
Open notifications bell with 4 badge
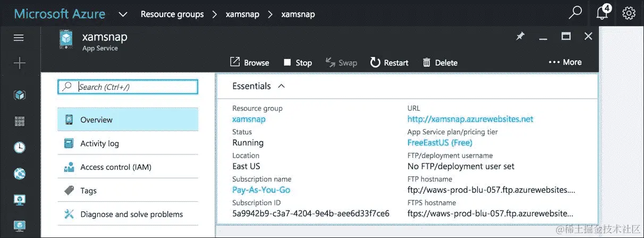point(604,12)
